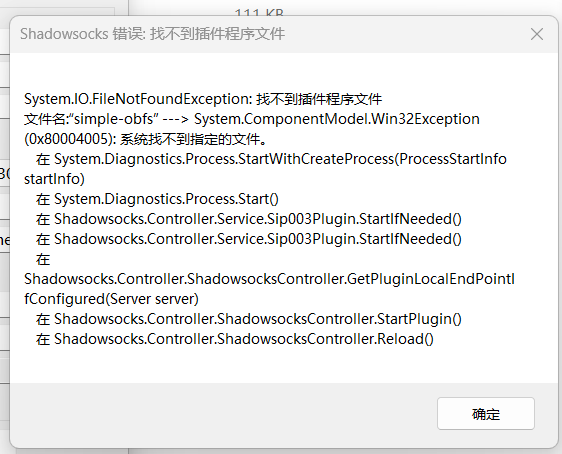The width and height of the screenshot is (562, 454).
Task: Click the dialog title "Shadowsocks 错误: 找不到插件程序文件"
Action: click(152, 34)
